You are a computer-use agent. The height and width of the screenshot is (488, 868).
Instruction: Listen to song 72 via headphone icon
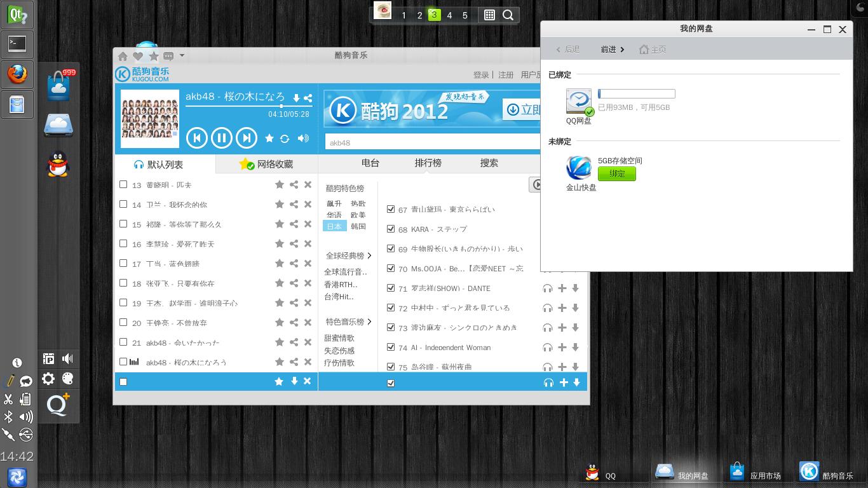click(x=548, y=308)
